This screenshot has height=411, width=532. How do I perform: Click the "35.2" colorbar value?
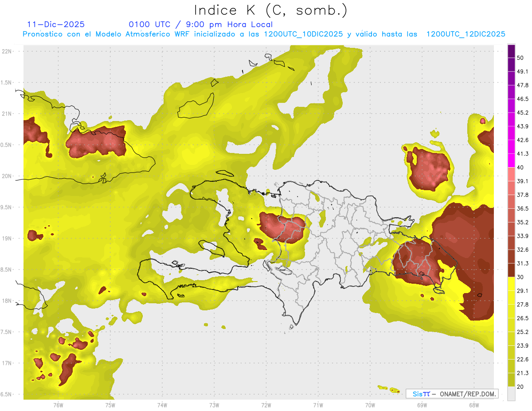(x=523, y=222)
